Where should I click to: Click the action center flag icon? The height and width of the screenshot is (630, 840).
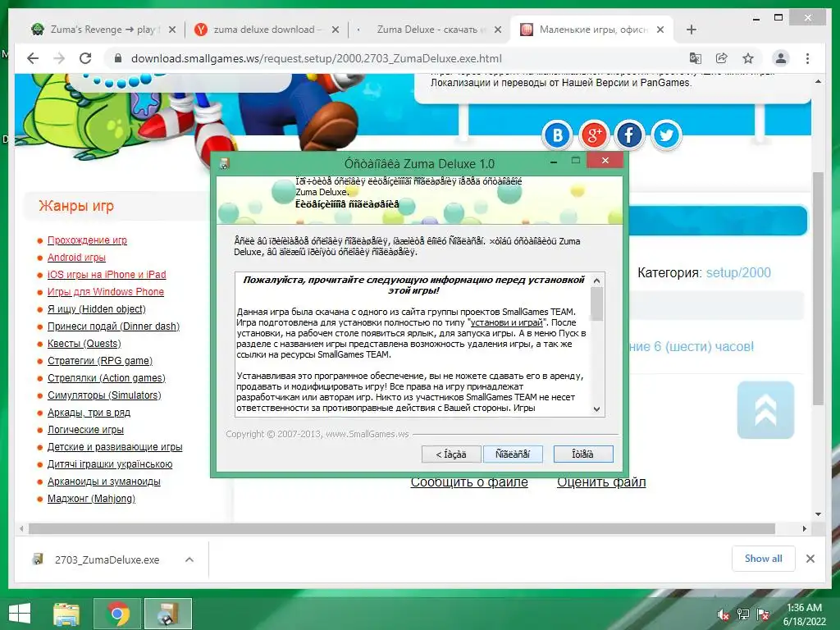[763, 614]
